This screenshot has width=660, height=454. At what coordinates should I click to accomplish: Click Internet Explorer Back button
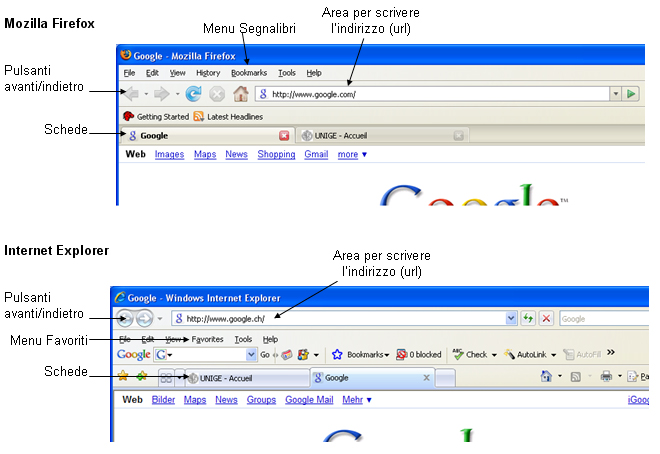125,318
